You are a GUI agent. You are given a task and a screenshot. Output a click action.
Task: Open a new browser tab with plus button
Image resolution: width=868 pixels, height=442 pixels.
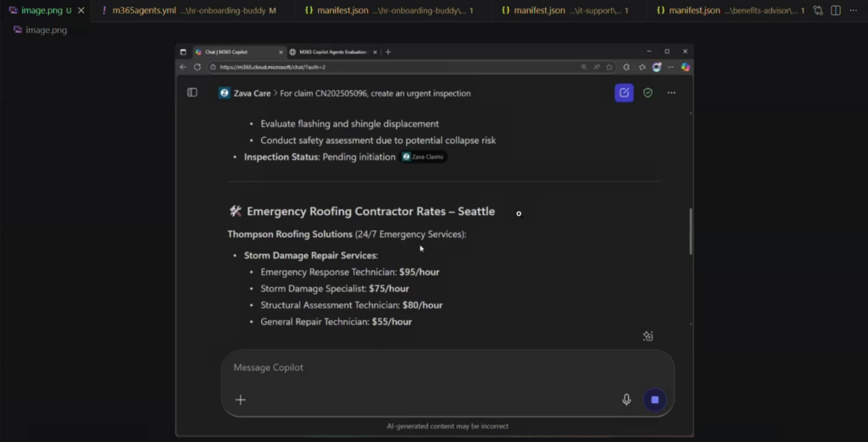tap(388, 52)
